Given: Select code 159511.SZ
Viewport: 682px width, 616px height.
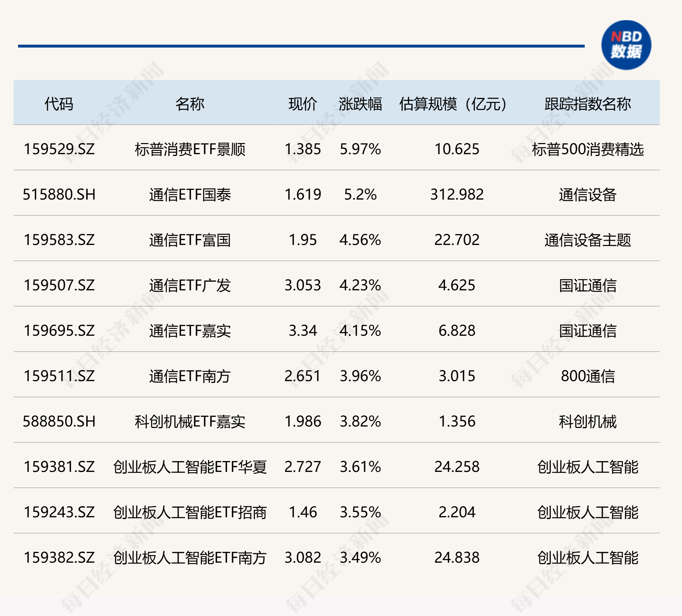Looking at the screenshot, I should click(59, 376).
